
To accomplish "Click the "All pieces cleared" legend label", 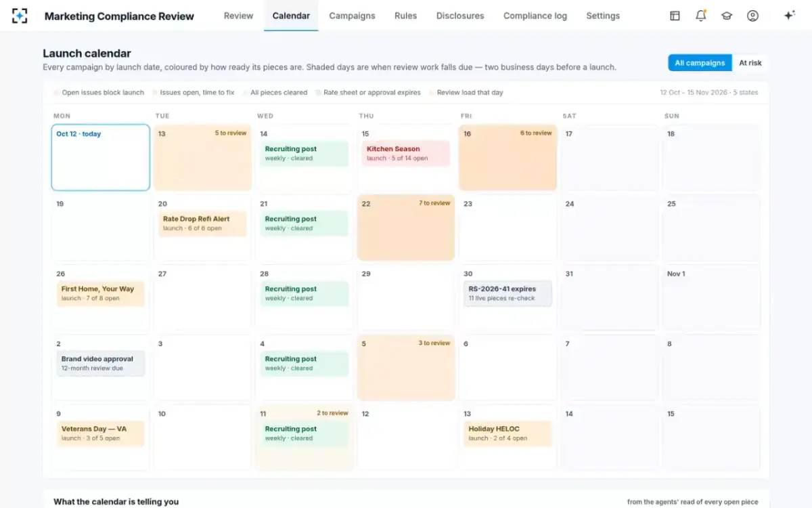I will click(x=279, y=93).
